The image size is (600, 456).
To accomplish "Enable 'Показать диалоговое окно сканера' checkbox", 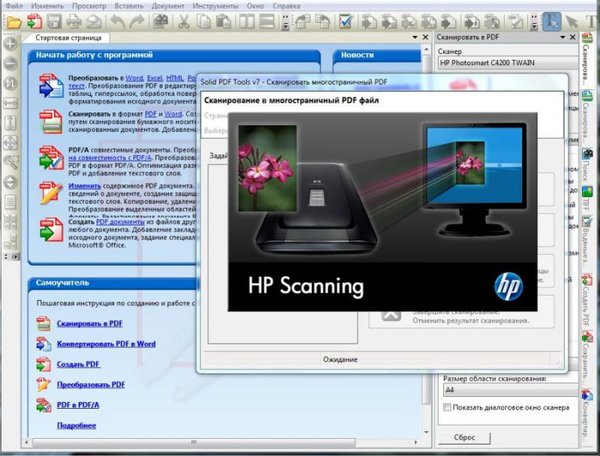I will click(x=447, y=407).
